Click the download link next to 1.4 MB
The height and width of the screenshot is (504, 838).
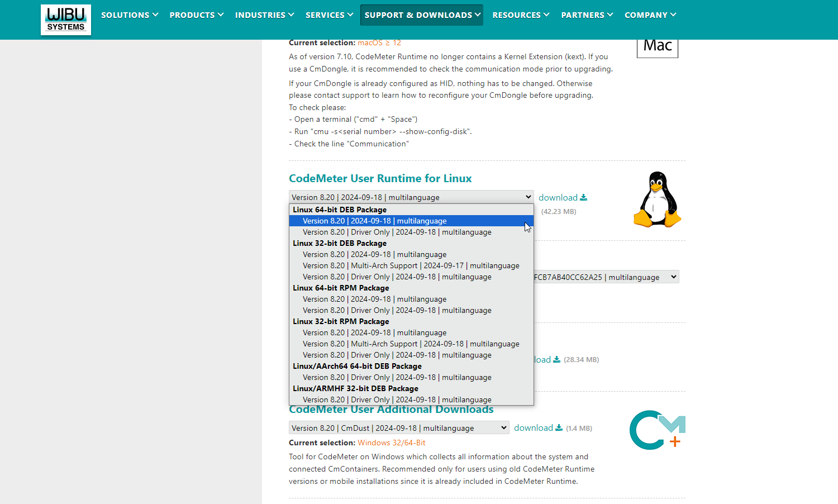538,427
